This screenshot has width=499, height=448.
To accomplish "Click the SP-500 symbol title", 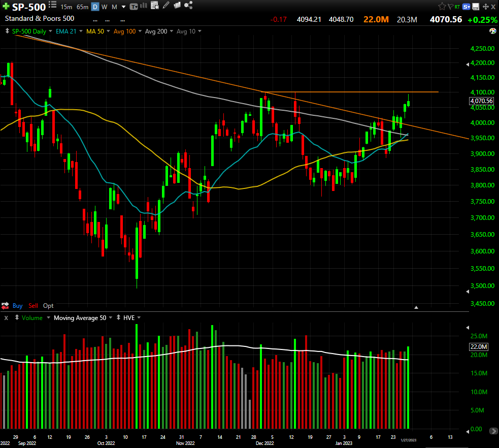I will (x=29, y=7).
